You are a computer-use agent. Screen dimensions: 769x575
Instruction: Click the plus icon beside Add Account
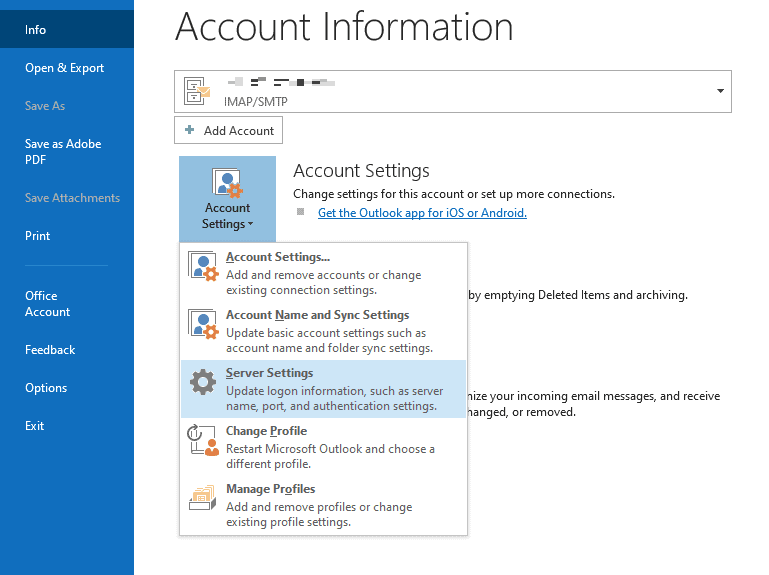click(190, 130)
